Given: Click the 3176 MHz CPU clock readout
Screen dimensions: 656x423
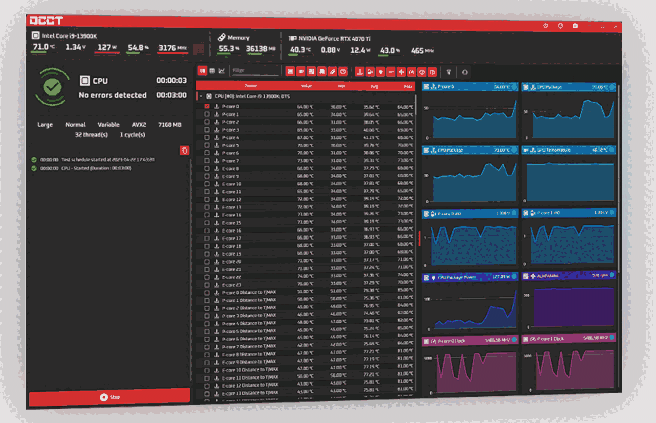Looking at the screenshot, I should pos(172,48).
